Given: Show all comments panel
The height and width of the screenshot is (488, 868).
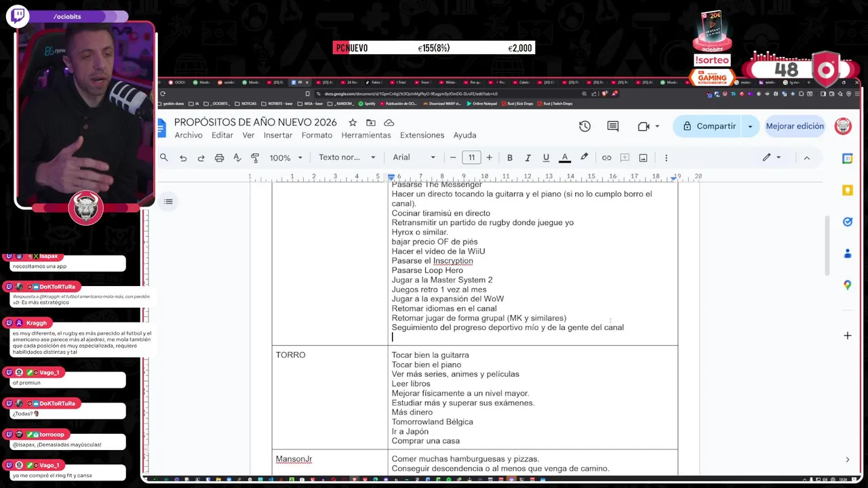Looking at the screenshot, I should (x=613, y=126).
